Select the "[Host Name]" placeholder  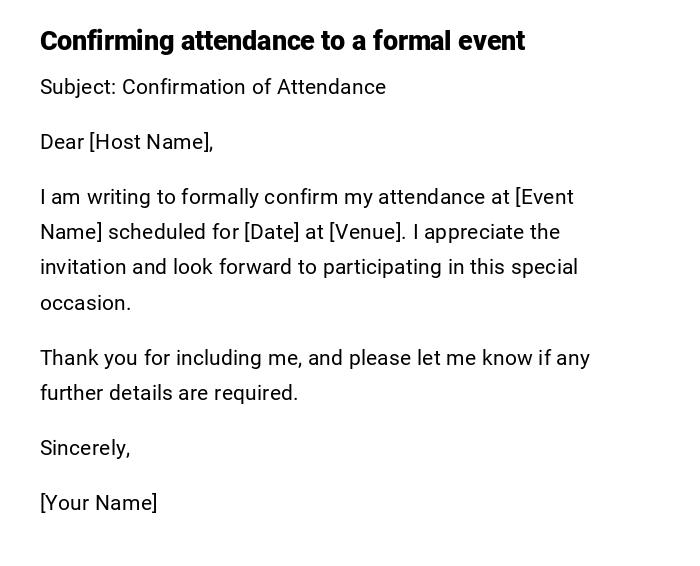(150, 142)
